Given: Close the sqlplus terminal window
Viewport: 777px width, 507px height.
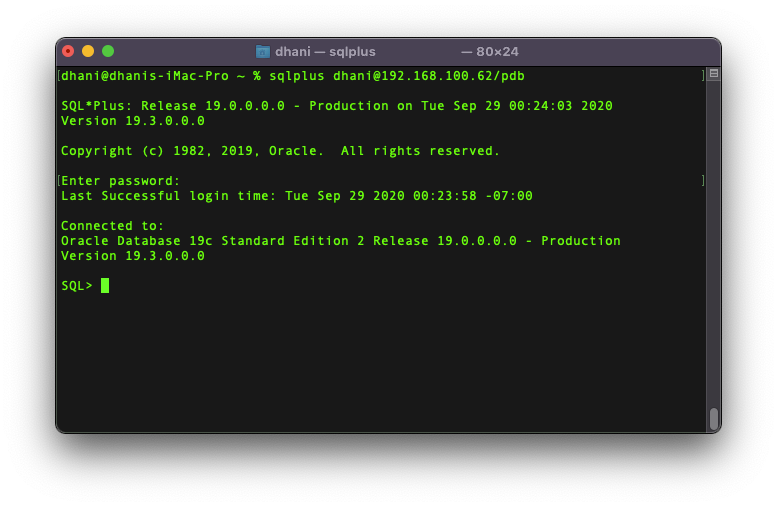Looking at the screenshot, I should point(68,52).
